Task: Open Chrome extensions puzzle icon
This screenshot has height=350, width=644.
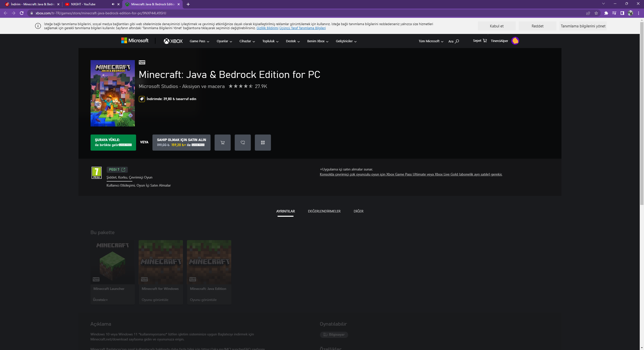Action: point(606,13)
